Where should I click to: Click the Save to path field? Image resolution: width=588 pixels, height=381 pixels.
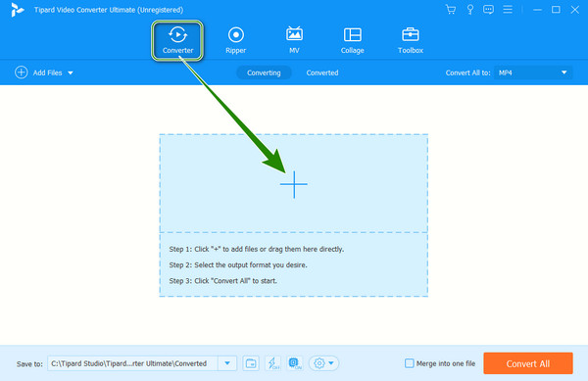click(132, 363)
